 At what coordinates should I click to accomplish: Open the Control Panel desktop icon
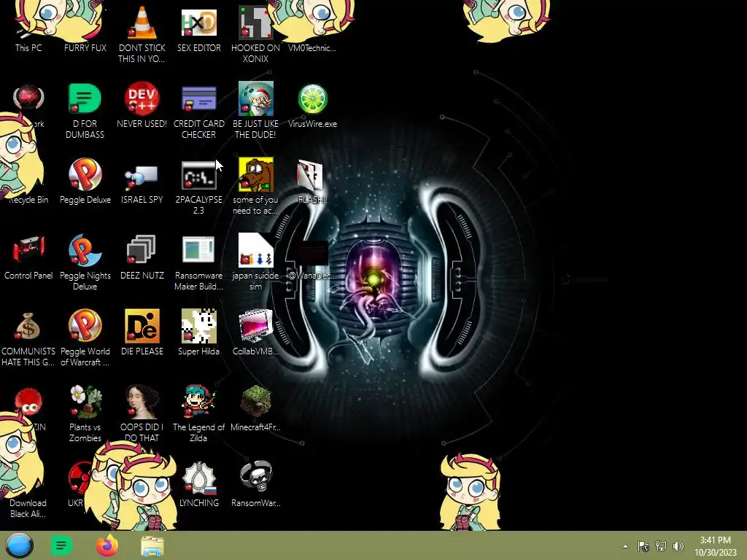coord(28,249)
